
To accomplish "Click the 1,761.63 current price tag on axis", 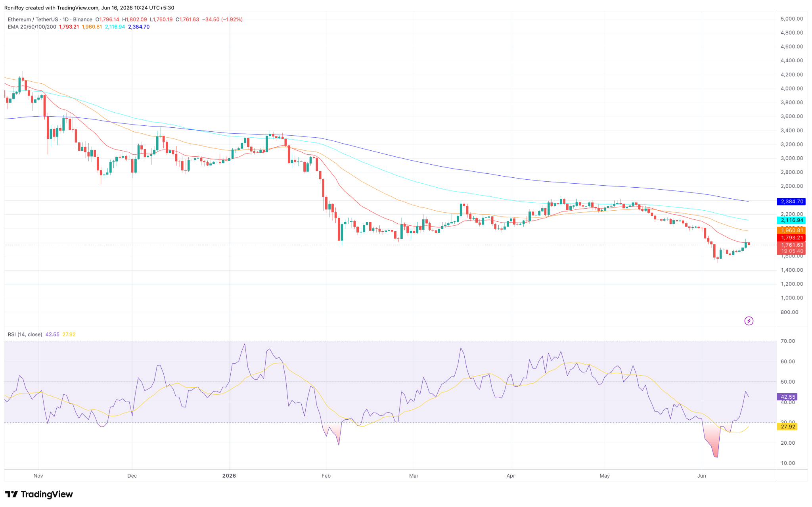I will (791, 245).
